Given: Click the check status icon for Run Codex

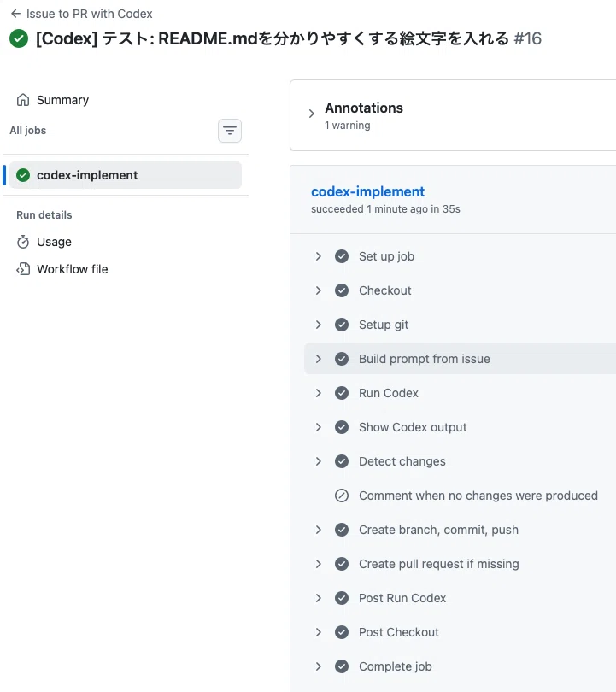Looking at the screenshot, I should pyautogui.click(x=342, y=393).
